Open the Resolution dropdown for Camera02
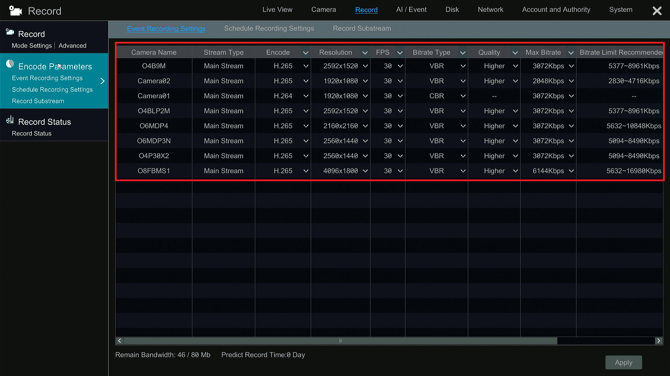 (365, 81)
